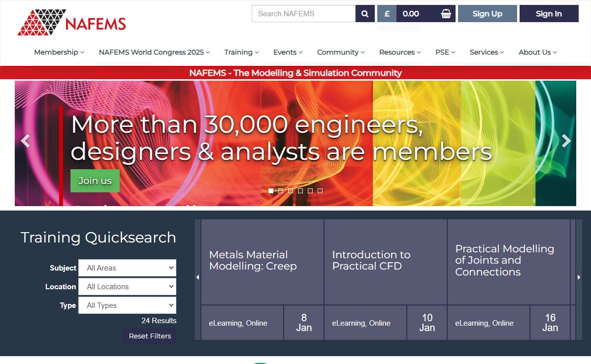Click the pound currency button

click(x=387, y=14)
